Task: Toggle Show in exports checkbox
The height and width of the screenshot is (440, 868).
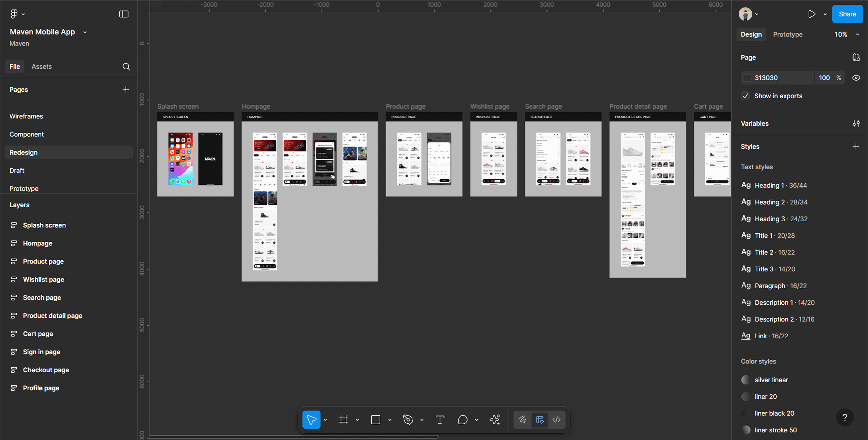Action: click(745, 96)
